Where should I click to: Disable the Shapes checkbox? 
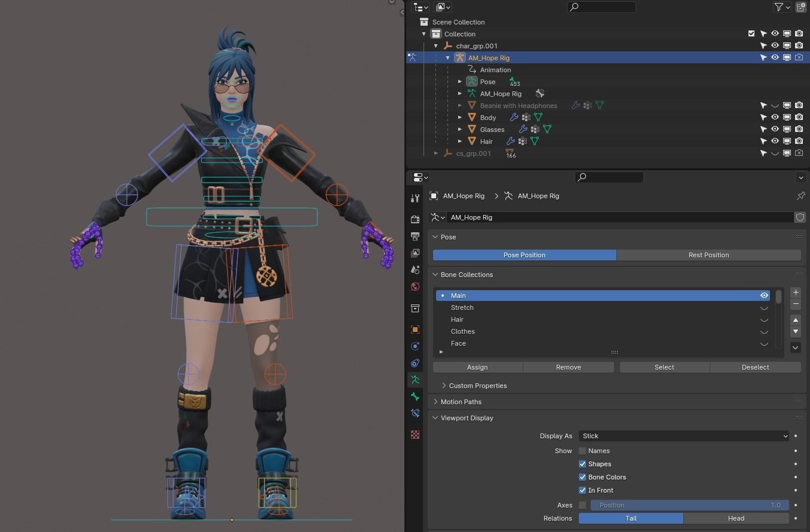click(x=582, y=464)
